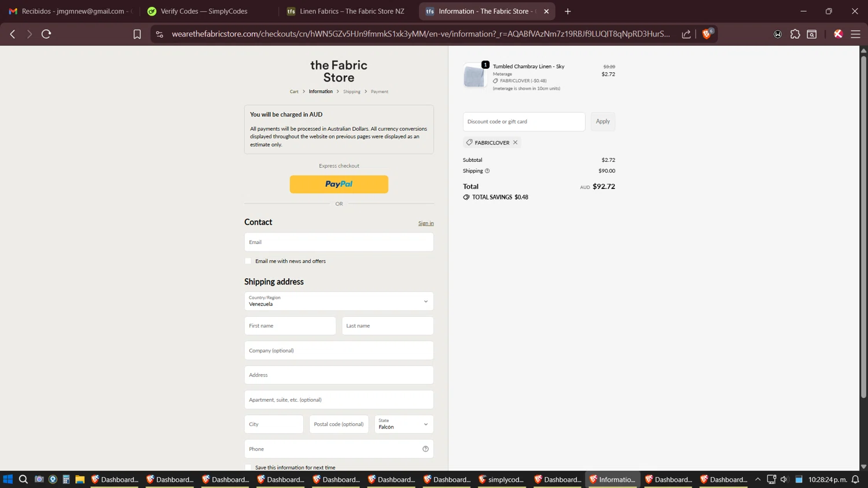Click the Tumbled Chambray Linen product thumbnail

tap(474, 76)
